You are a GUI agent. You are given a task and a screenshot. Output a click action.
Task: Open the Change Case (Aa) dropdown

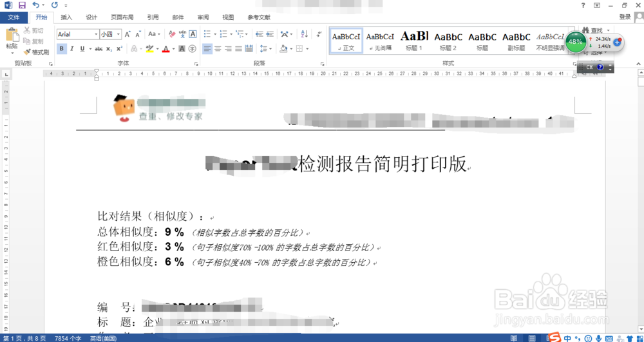point(155,34)
